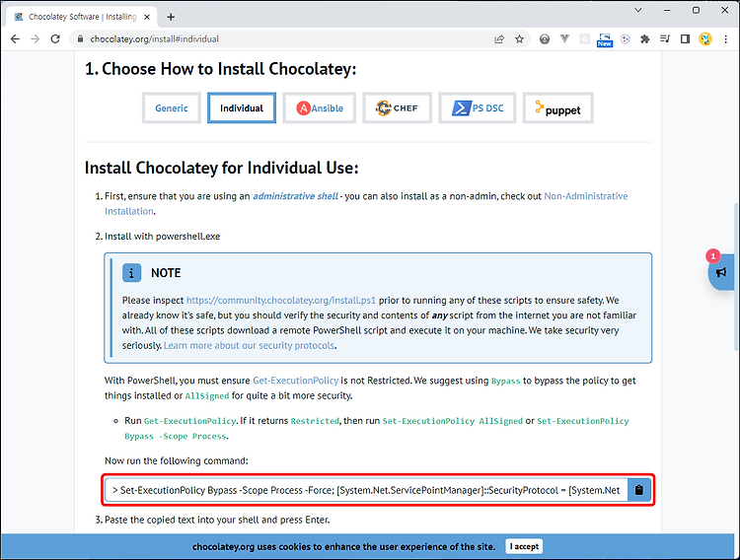740x560 pixels.
Task: Click the padlock site info icon
Action: click(80, 39)
